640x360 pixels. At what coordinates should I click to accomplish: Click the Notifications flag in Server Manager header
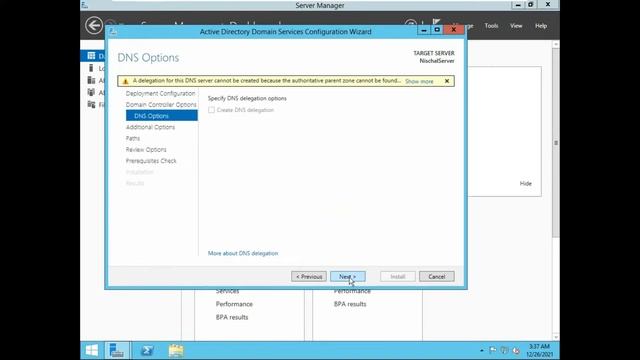click(436, 22)
